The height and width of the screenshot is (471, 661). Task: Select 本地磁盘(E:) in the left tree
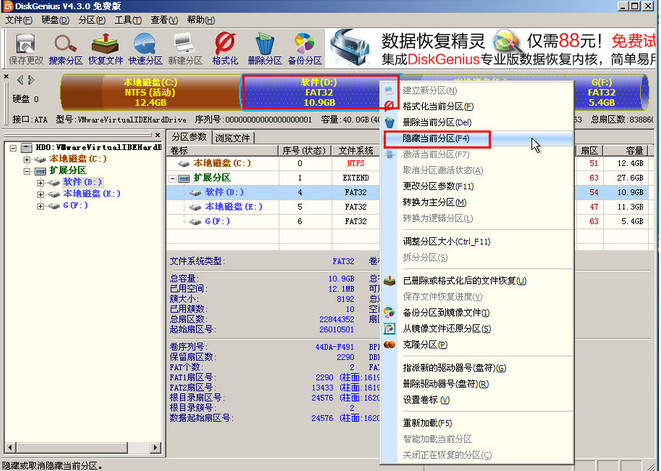tap(92, 194)
